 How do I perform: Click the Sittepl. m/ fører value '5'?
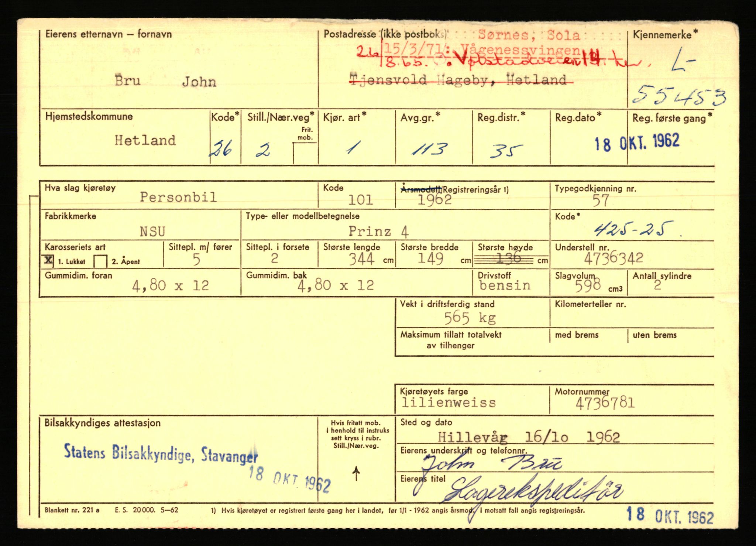pyautogui.click(x=196, y=260)
